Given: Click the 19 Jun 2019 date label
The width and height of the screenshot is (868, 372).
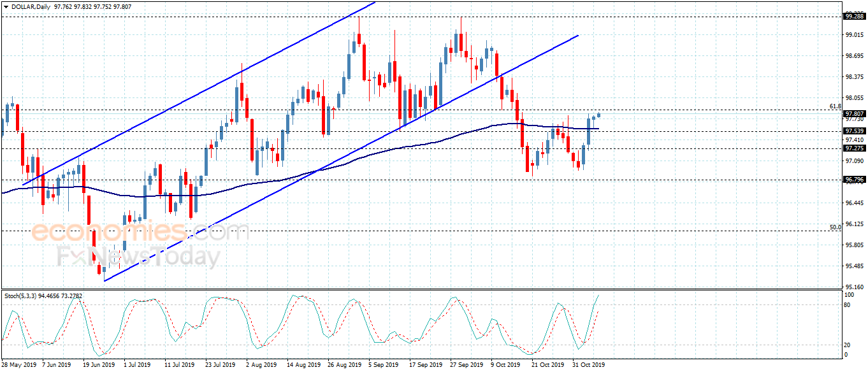Looking at the screenshot, I should click(98, 365).
